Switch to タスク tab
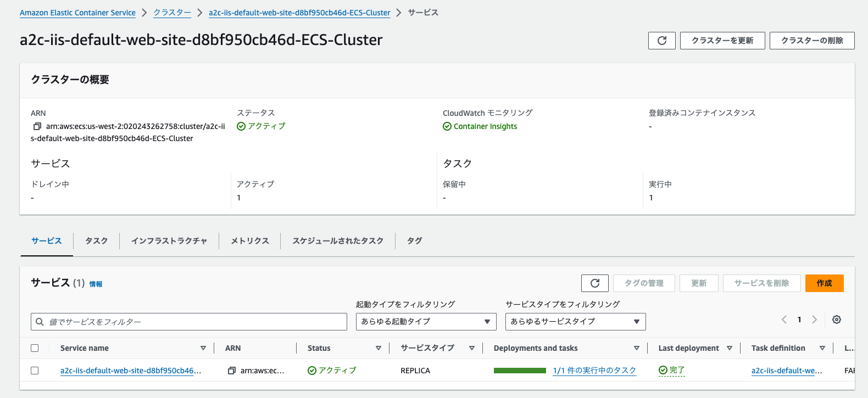Viewport: 868px width, 398px height. coord(97,241)
